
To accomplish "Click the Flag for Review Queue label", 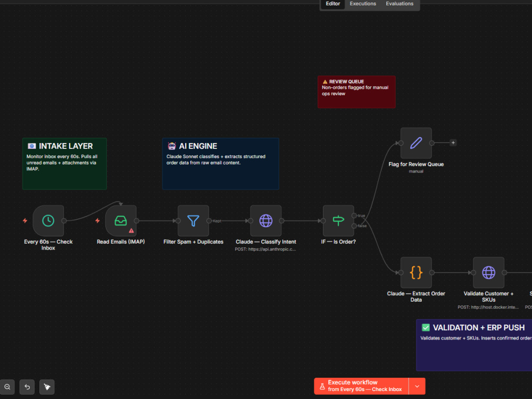I will click(416, 164).
